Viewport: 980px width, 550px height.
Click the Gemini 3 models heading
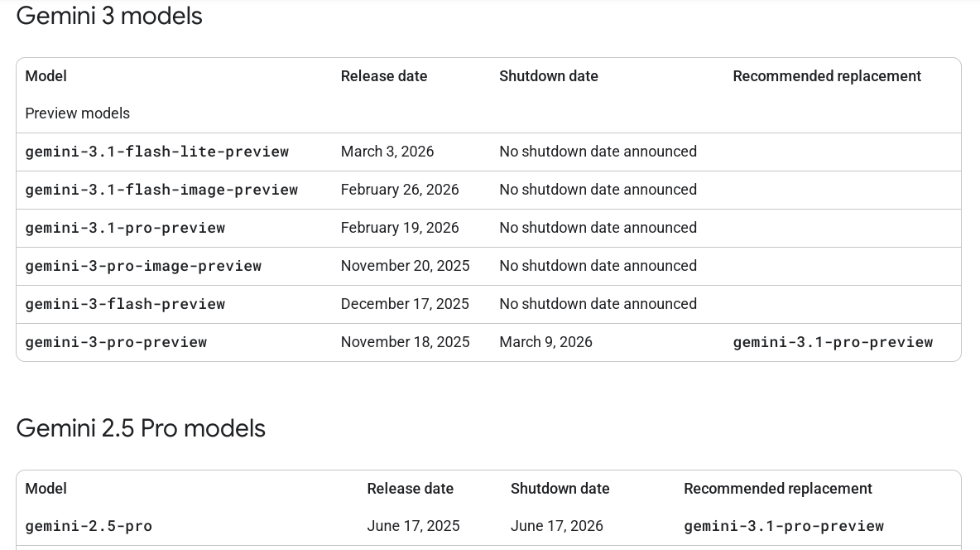[x=109, y=16]
